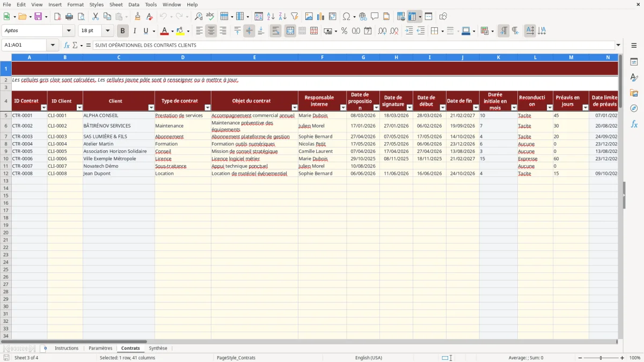644x362 pixels.
Task: Open Print Preview from the toolbar
Action: tap(81, 17)
